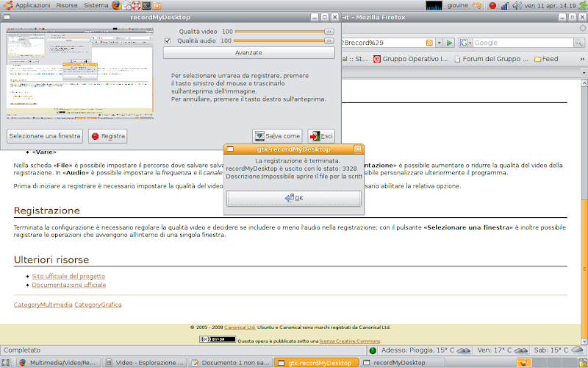This screenshot has width=588, height=368.
Task: Open the Applicazioni menu
Action: click(x=32, y=5)
